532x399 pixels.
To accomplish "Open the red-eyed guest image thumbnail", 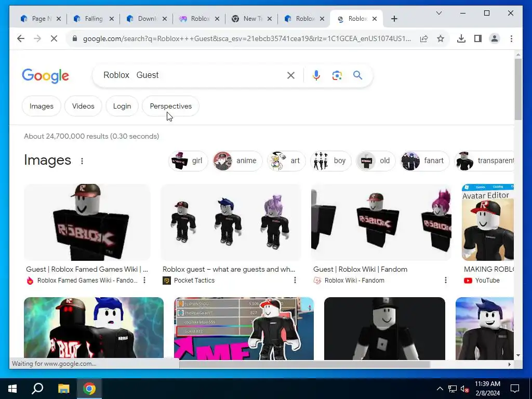I will coord(94,328).
